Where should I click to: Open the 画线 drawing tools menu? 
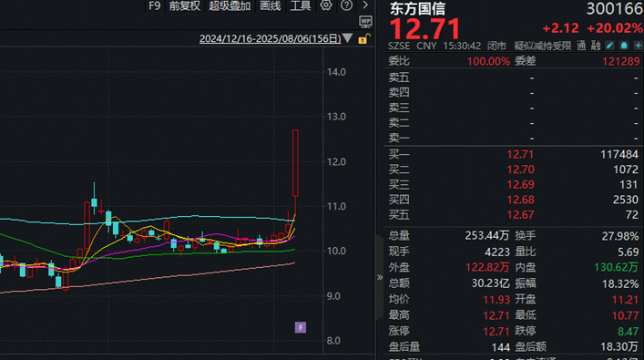tap(271, 5)
